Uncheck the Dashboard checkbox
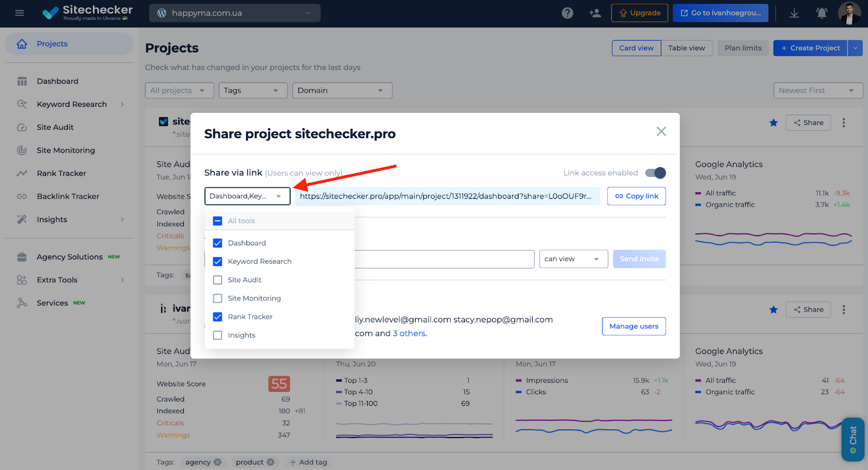868x470 pixels. [218, 243]
